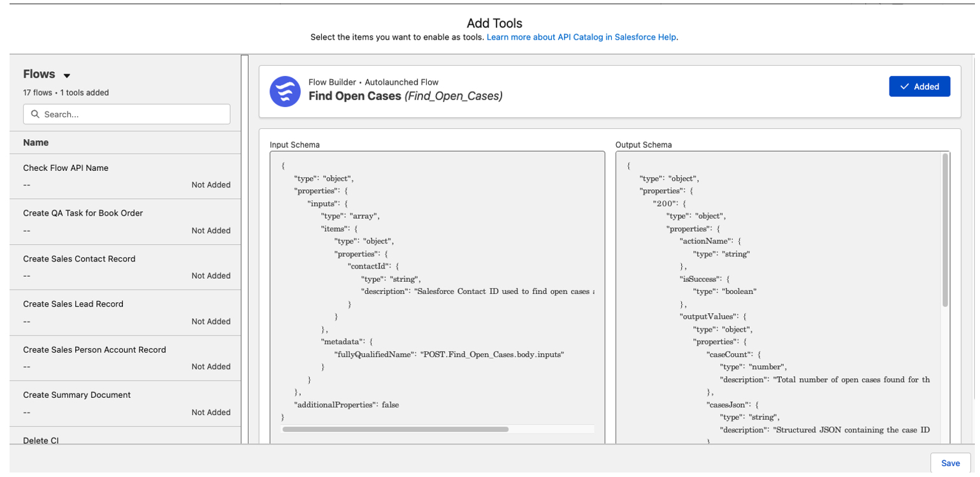Viewport: 980px width, 477px height.
Task: Click the "caseCount" line in Output Schema
Action: (x=733, y=354)
